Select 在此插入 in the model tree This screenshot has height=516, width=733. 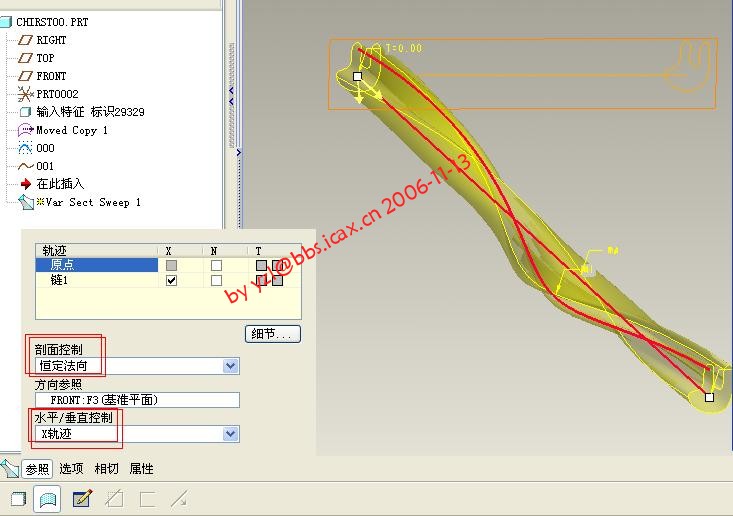[x=60, y=184]
